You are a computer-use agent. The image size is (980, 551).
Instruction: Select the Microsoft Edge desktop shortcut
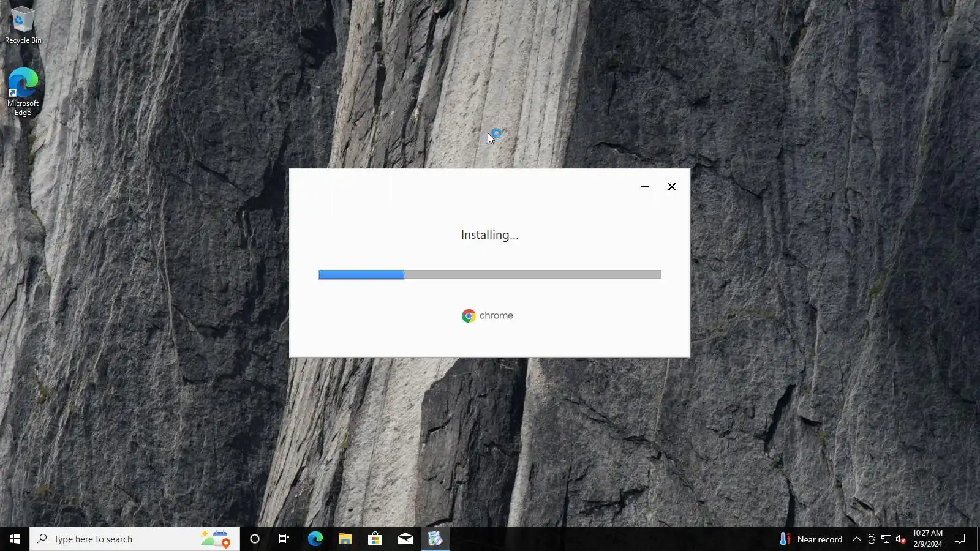(x=23, y=92)
